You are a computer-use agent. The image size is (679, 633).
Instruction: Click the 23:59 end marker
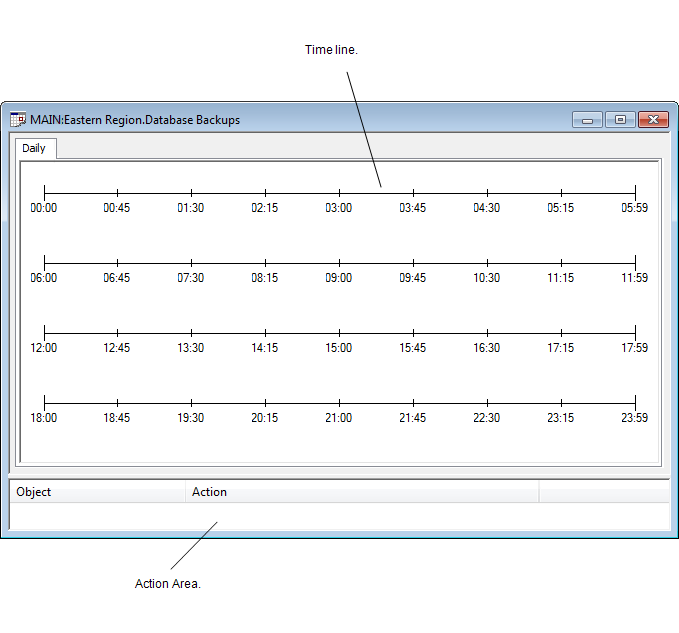point(635,403)
